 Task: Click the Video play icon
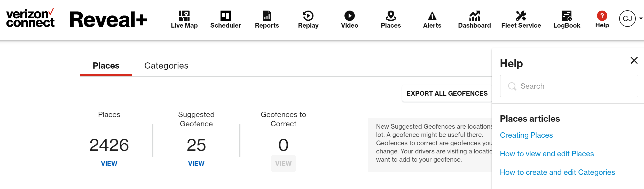tap(349, 16)
